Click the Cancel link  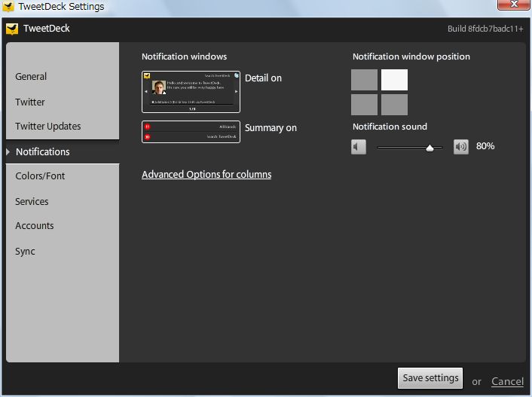tap(508, 381)
